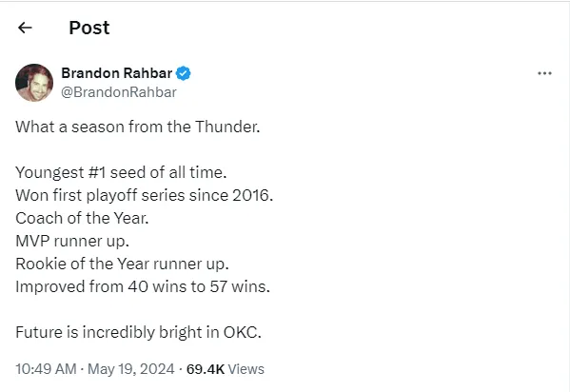The width and height of the screenshot is (570, 392).
Task: Open the three-dot more options menu
Action: [x=544, y=73]
